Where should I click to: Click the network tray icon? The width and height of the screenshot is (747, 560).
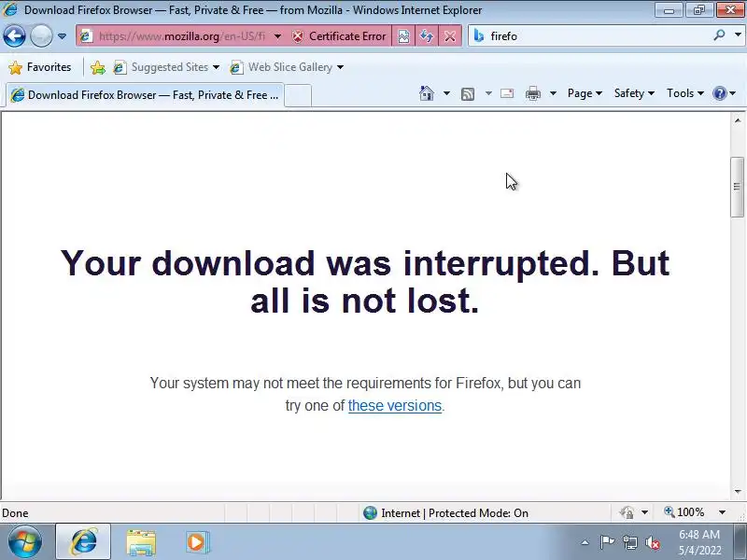point(629,542)
